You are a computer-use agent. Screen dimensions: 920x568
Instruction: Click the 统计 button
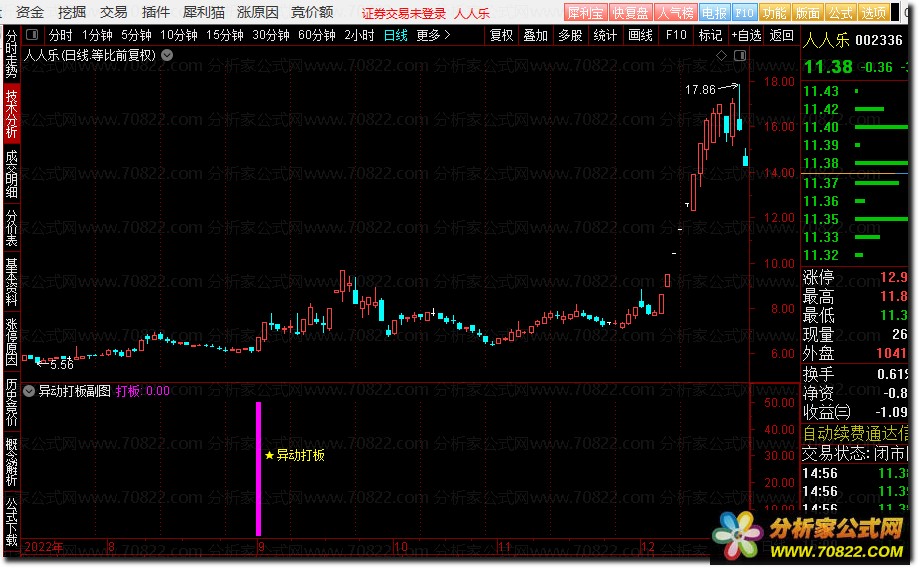pyautogui.click(x=605, y=35)
